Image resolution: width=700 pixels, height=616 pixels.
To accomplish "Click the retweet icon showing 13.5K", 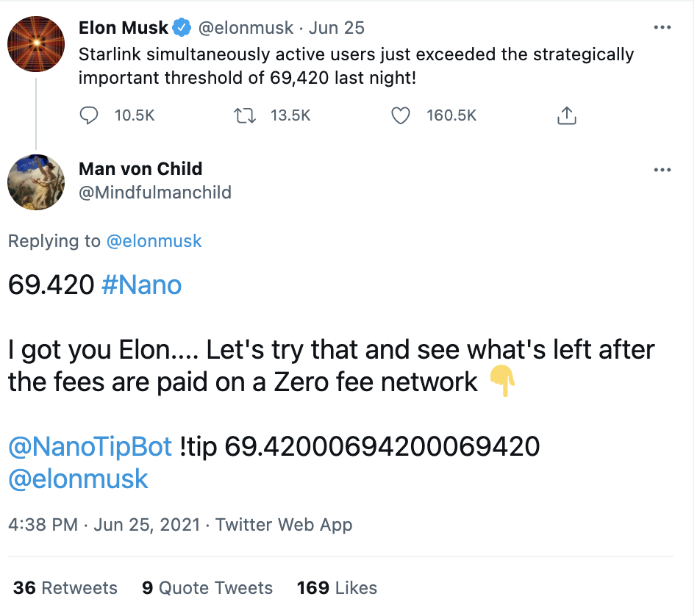I will pyautogui.click(x=245, y=115).
